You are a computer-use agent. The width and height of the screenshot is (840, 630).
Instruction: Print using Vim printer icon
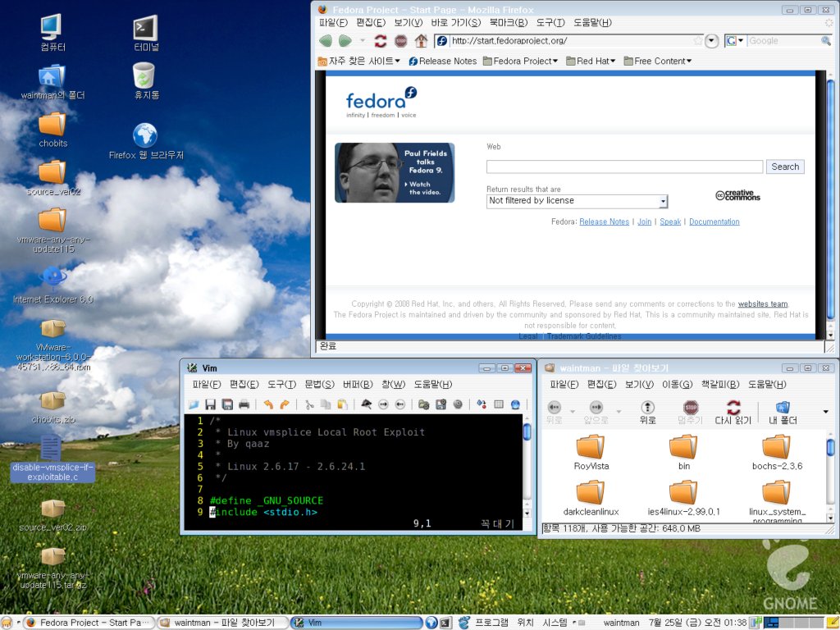pos(244,404)
